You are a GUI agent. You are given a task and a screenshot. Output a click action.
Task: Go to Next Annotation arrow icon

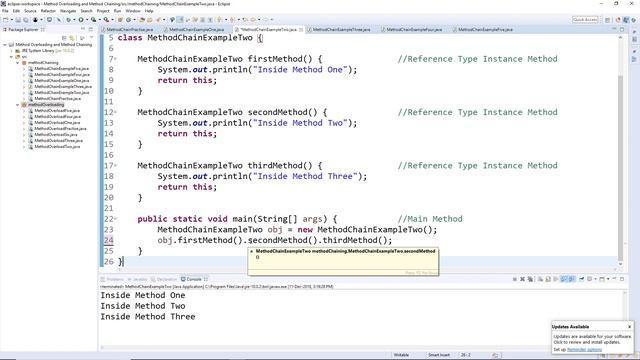[x=219, y=20]
